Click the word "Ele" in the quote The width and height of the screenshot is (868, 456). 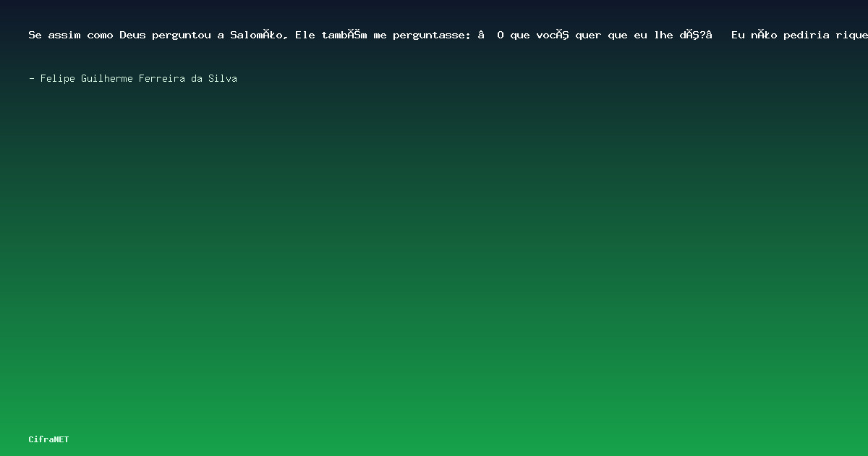(305, 35)
